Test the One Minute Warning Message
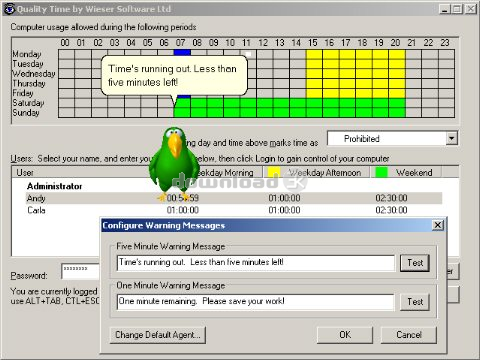 (x=415, y=302)
